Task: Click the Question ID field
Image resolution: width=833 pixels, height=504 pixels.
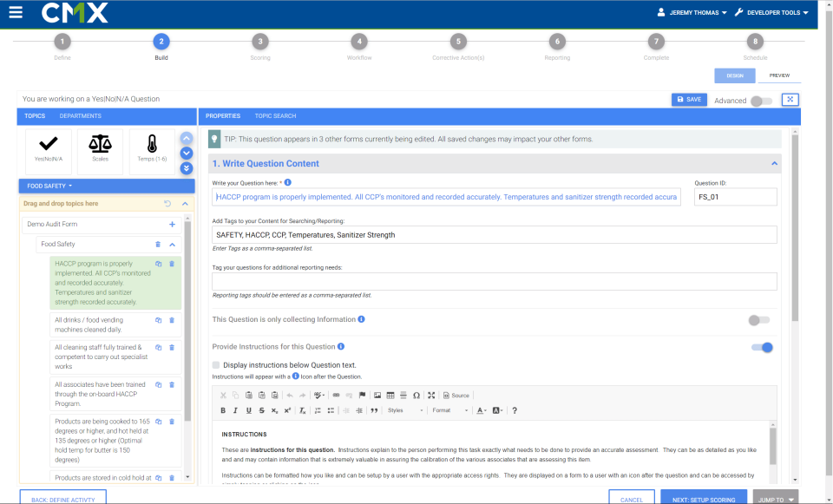Action: click(x=735, y=197)
